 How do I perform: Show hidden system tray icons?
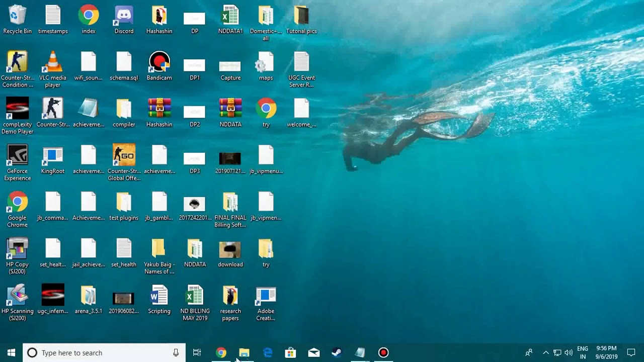tap(546, 352)
